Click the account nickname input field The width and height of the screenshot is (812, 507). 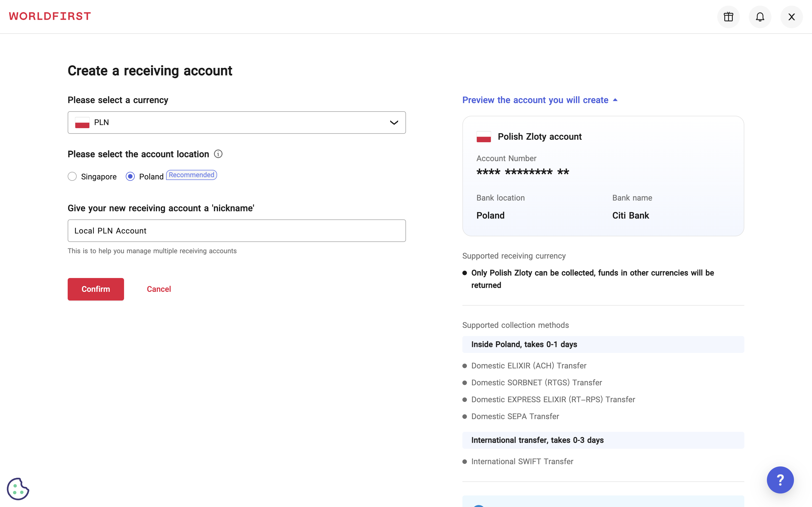pos(236,231)
